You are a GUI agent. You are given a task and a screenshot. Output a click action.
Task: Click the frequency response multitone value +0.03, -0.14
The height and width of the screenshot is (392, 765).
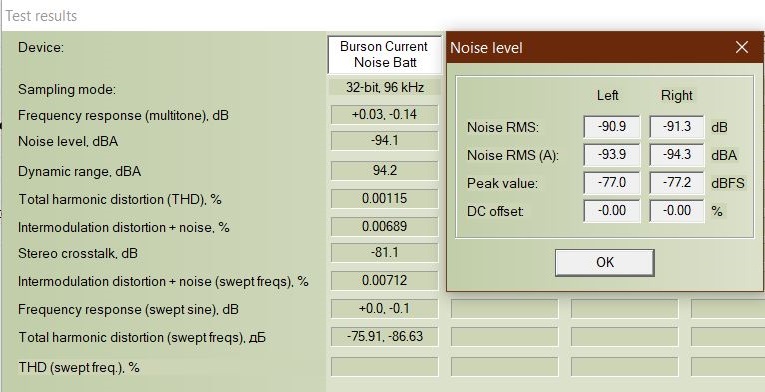384,115
